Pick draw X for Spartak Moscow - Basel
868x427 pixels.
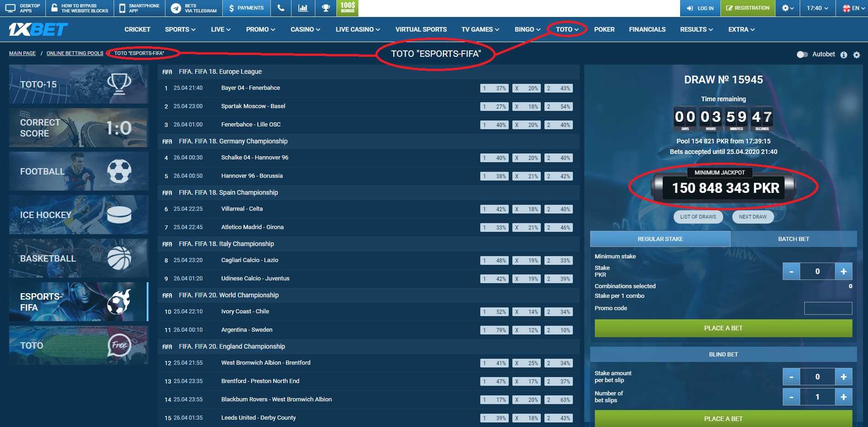point(526,106)
